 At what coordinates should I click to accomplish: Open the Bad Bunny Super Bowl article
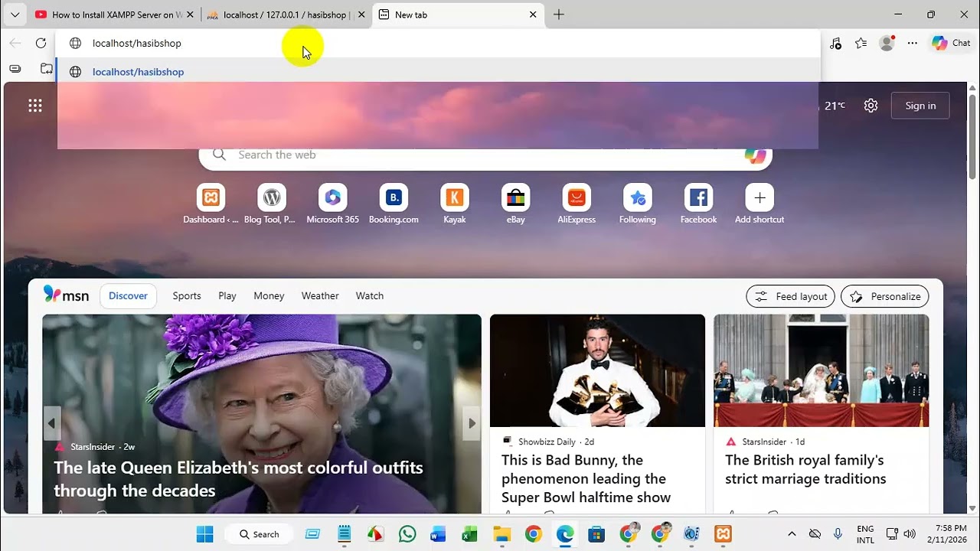point(586,478)
